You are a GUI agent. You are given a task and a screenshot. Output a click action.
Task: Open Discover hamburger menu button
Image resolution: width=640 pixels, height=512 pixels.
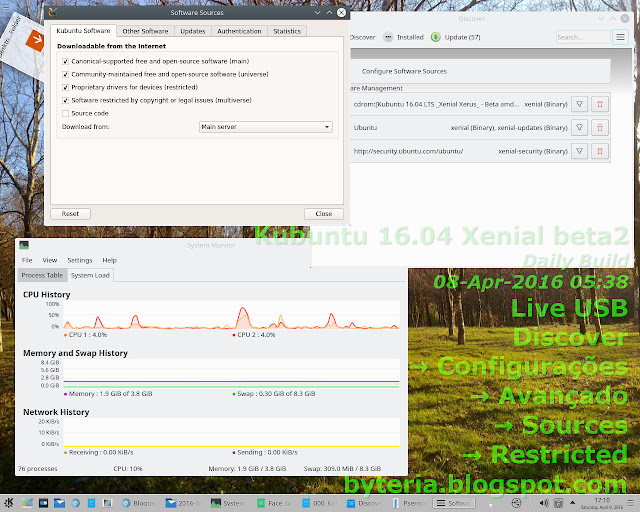coord(620,37)
